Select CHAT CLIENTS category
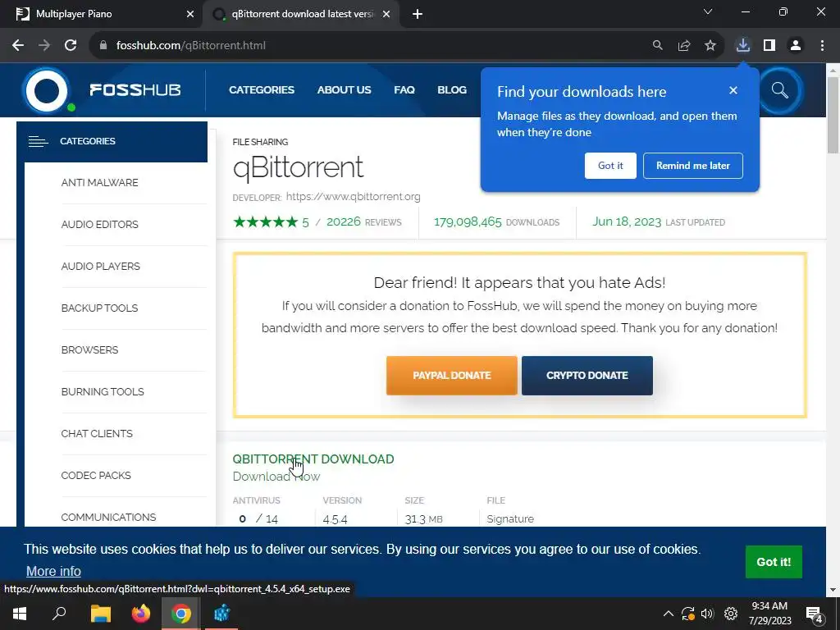The width and height of the screenshot is (840, 630). 97,433
